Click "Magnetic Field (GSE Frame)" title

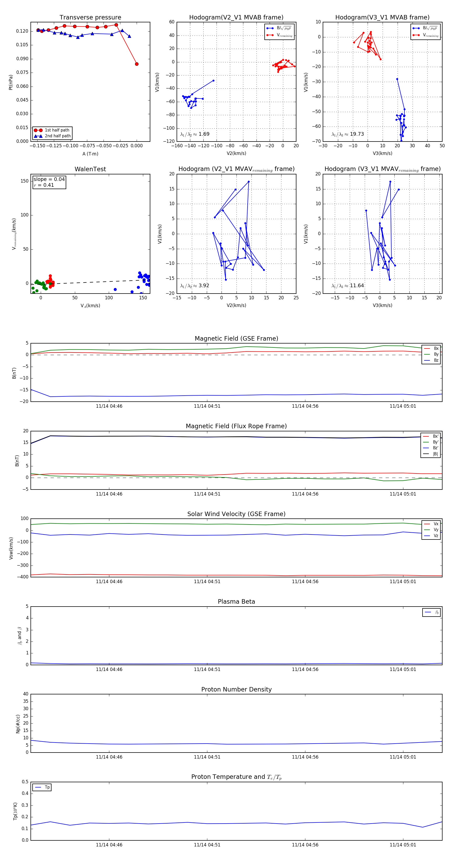pyautogui.click(x=236, y=339)
